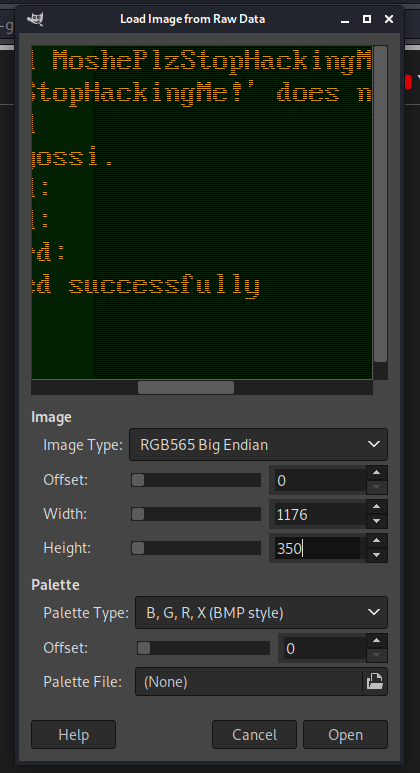420x773 pixels.
Task: Click the image Offset slider track
Action: 196,480
